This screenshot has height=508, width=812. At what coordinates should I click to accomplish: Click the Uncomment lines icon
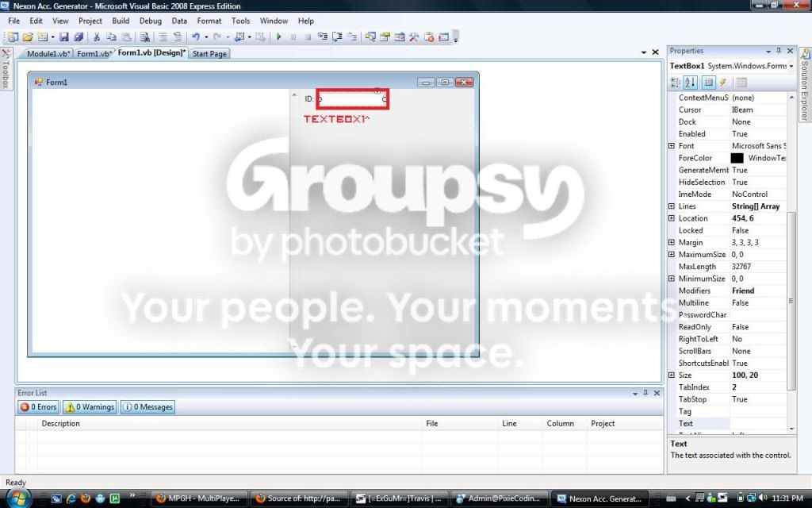178,37
